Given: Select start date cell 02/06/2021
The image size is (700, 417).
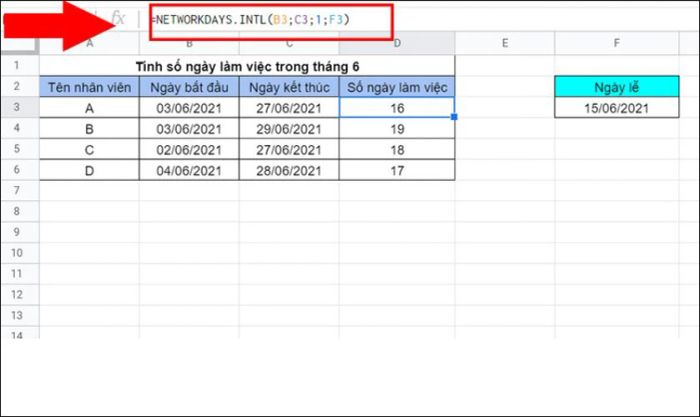Looking at the screenshot, I should pyautogui.click(x=189, y=150).
